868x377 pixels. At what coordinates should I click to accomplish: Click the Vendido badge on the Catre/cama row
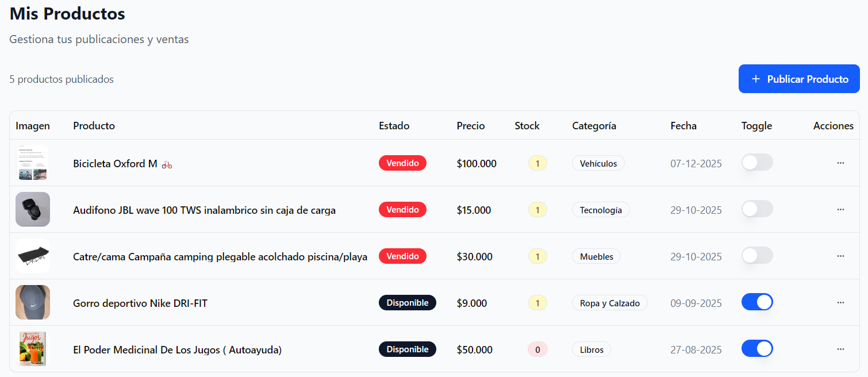pos(402,256)
